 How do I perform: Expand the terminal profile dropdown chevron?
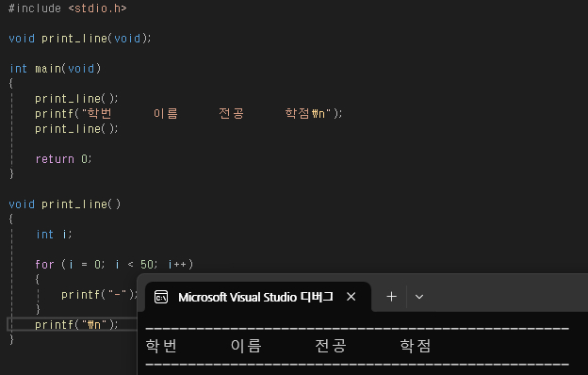419,297
